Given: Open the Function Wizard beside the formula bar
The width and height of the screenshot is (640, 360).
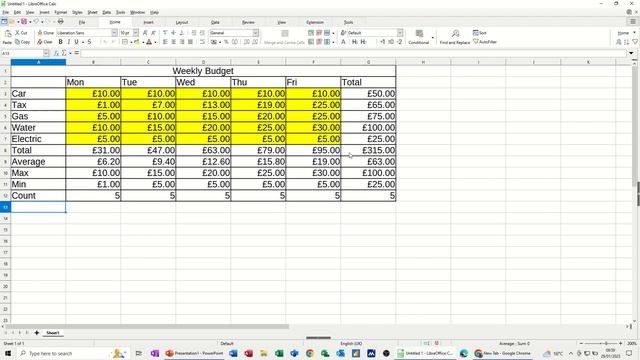Looking at the screenshot, I should click(x=56, y=53).
